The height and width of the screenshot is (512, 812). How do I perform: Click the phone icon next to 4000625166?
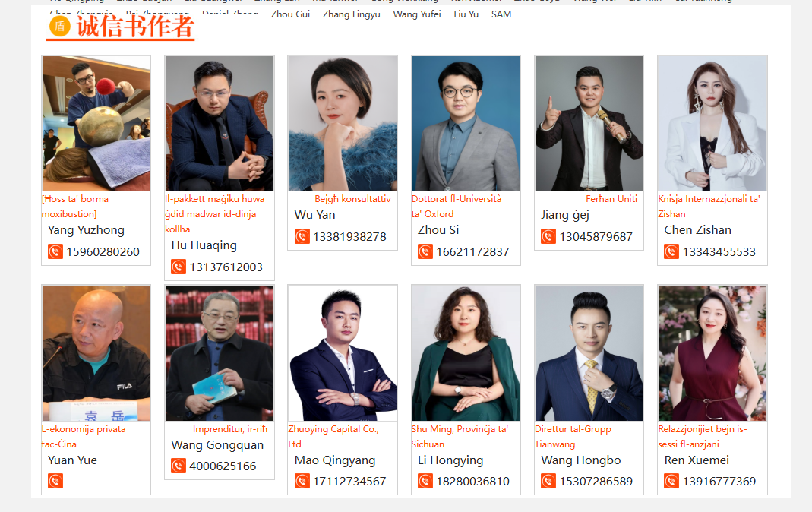click(179, 466)
